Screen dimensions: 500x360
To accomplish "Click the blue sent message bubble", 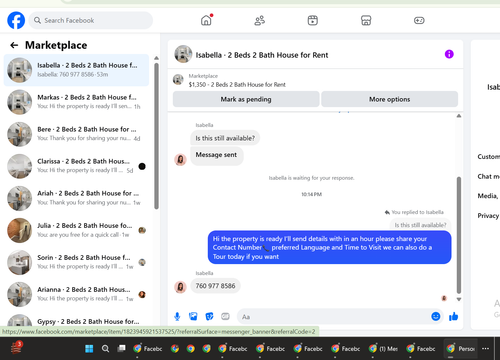I will coord(330,248).
